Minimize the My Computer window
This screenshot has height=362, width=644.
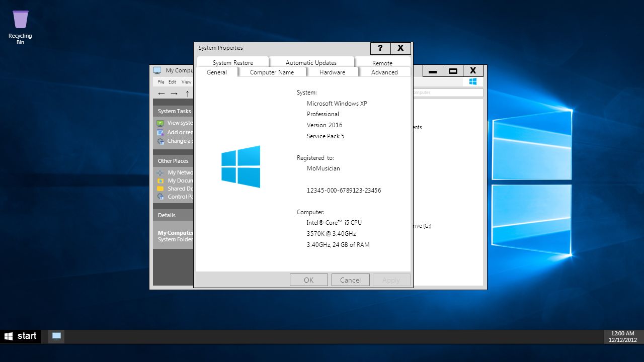click(x=433, y=71)
